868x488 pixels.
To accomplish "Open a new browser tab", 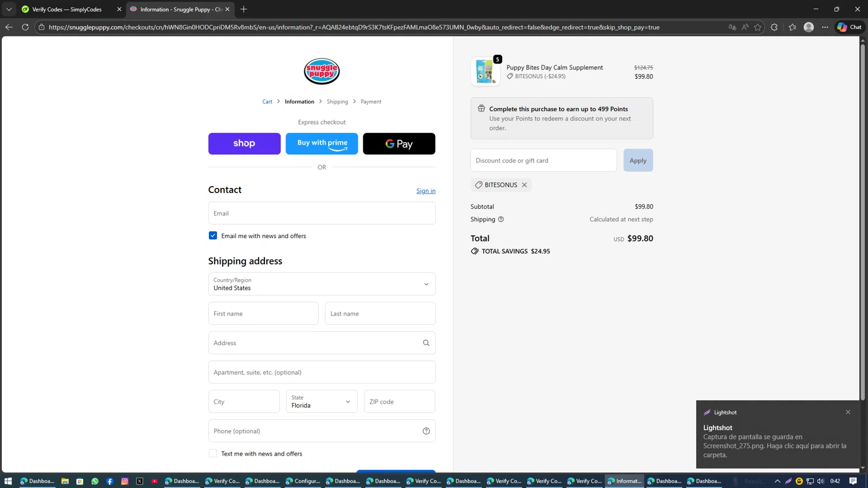I will (244, 9).
